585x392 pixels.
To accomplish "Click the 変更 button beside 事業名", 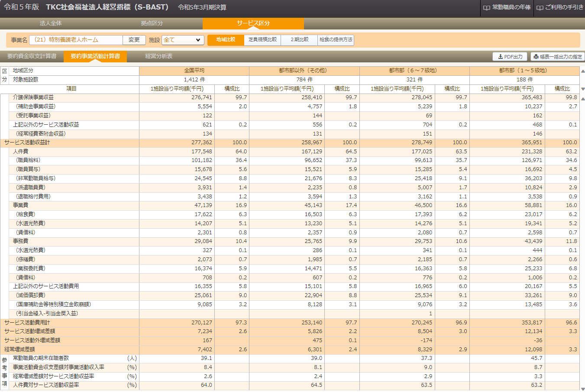I will (134, 40).
